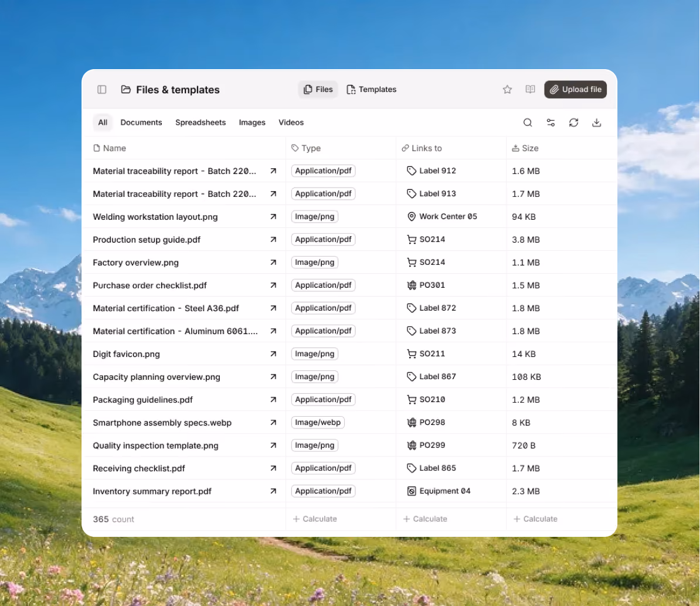This screenshot has height=606, width=700.
Task: Expand Calculate under the Links to column
Action: pyautogui.click(x=425, y=519)
